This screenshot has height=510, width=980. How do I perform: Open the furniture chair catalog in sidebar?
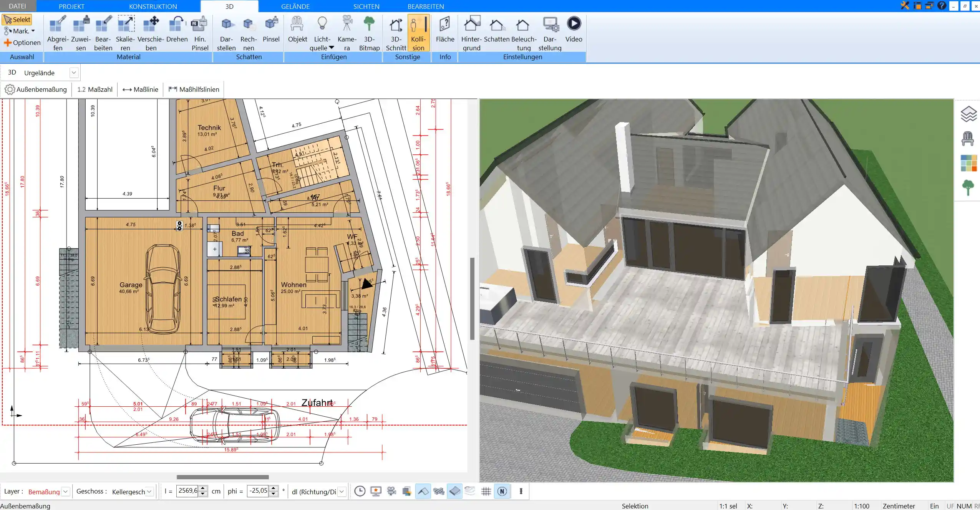968,138
